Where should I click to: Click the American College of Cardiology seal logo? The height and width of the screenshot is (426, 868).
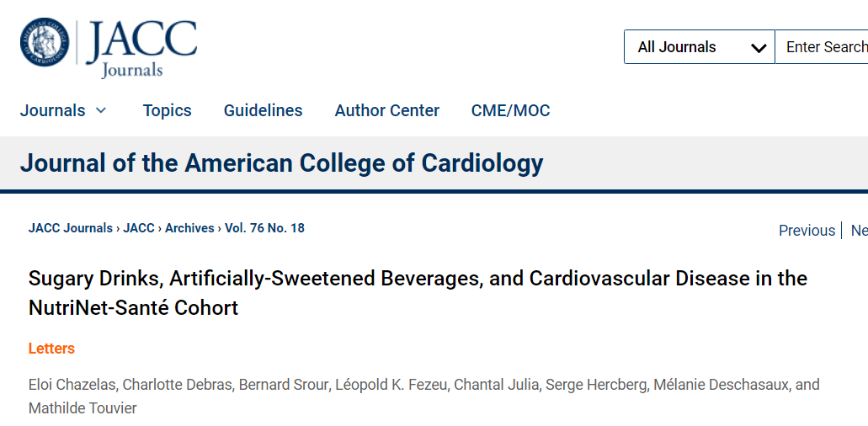tap(45, 41)
